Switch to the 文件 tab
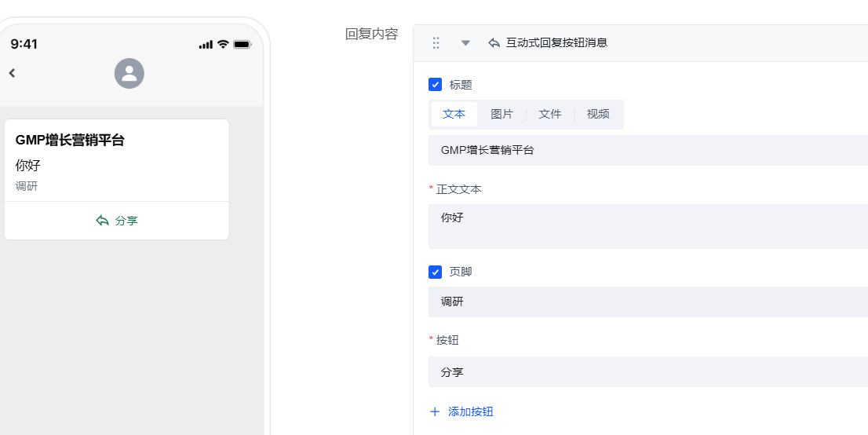Image resolution: width=868 pixels, height=435 pixels. (x=549, y=114)
